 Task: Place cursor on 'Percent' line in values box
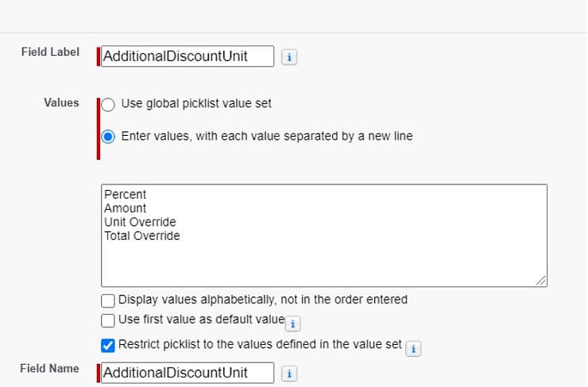coord(126,195)
